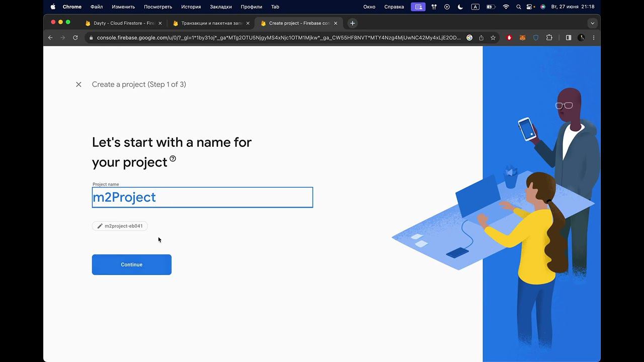Open battery status in menu bar
Image resolution: width=644 pixels, height=362 pixels.
491,7
